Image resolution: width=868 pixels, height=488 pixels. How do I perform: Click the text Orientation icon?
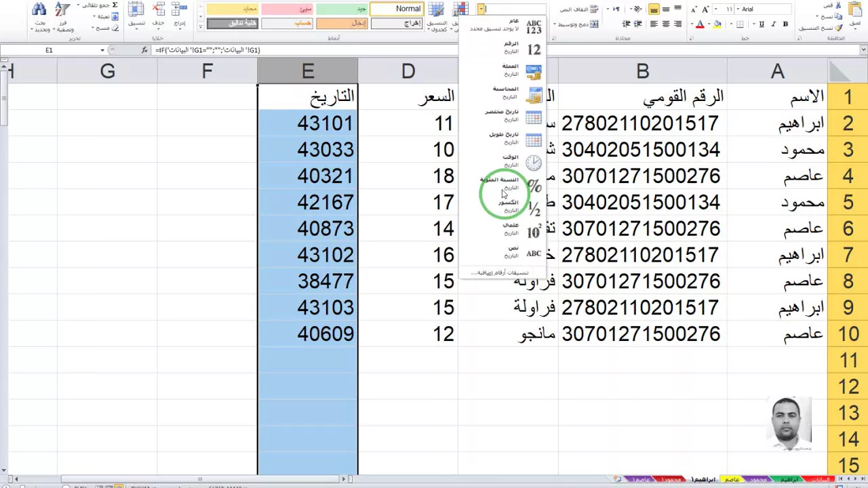coord(637,9)
